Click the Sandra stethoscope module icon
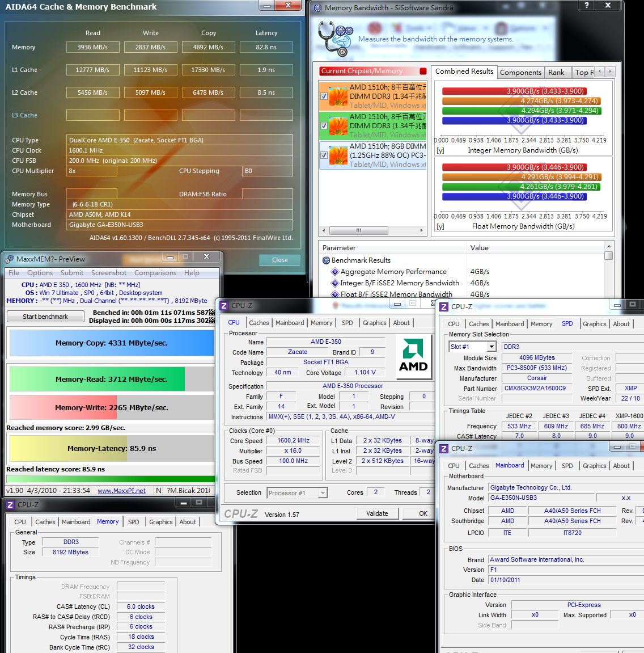Image resolution: width=644 pixels, height=653 pixels. coord(335,39)
